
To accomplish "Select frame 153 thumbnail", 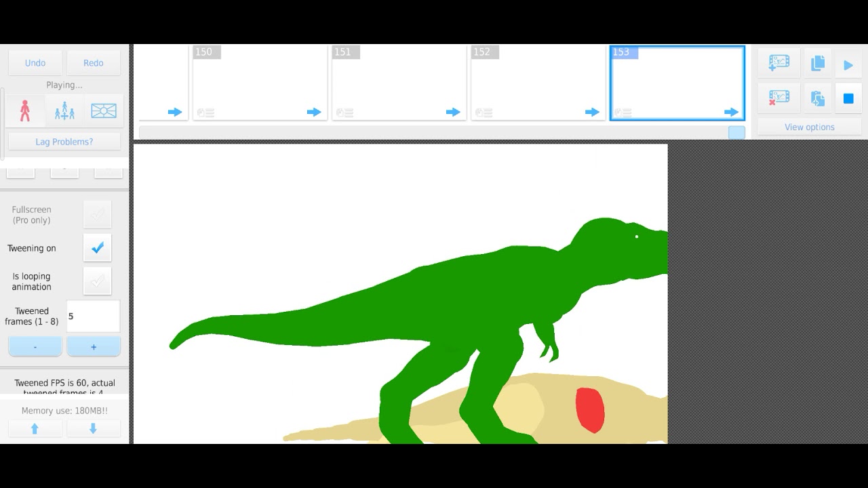I will click(x=677, y=83).
